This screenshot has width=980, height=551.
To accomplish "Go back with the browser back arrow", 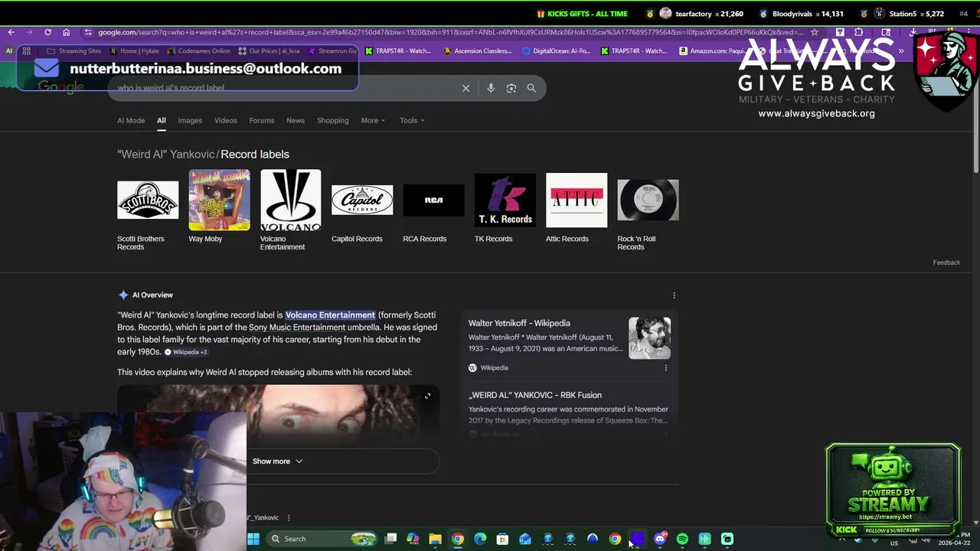I will click(11, 32).
